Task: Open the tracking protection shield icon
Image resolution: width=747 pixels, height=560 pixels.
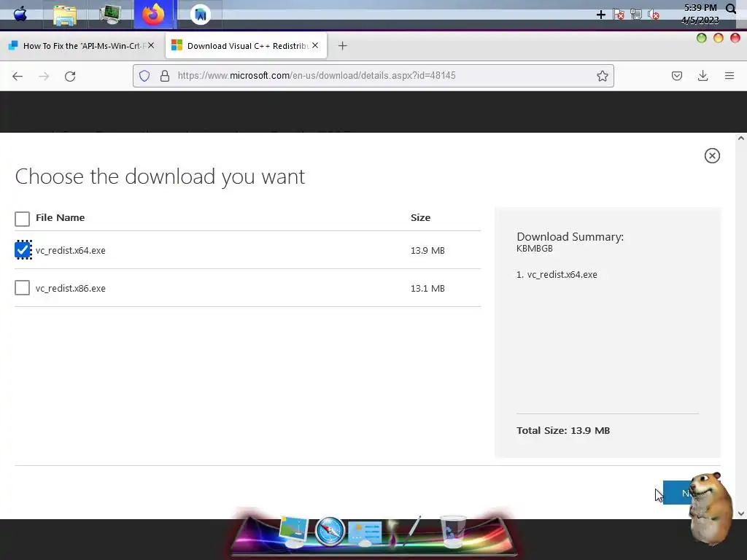Action: [144, 76]
